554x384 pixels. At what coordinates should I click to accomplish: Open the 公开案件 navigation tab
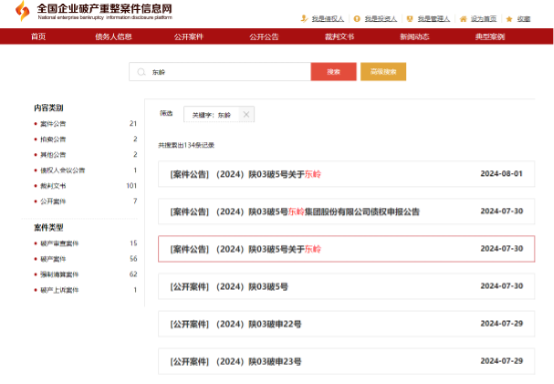pyautogui.click(x=189, y=37)
